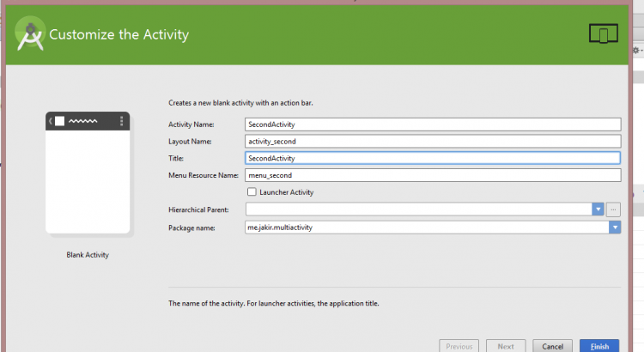Go back with the Previous button
644x352 pixels.
coord(459,346)
